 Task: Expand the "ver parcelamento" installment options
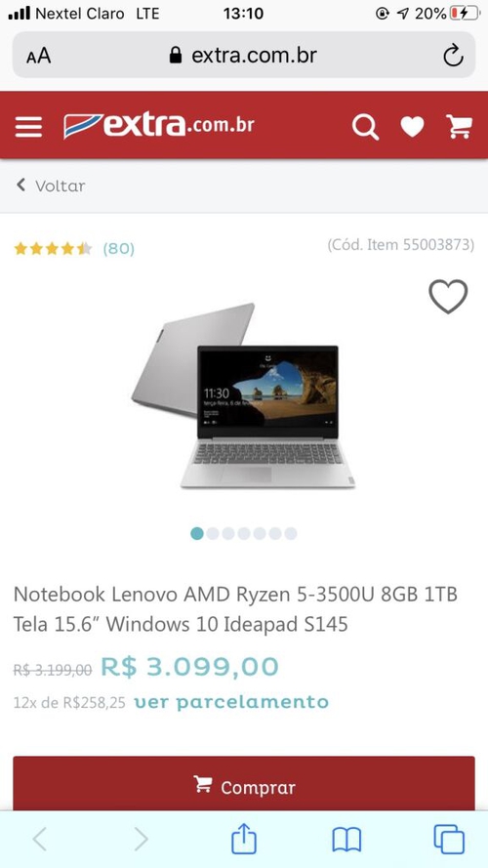click(x=231, y=702)
